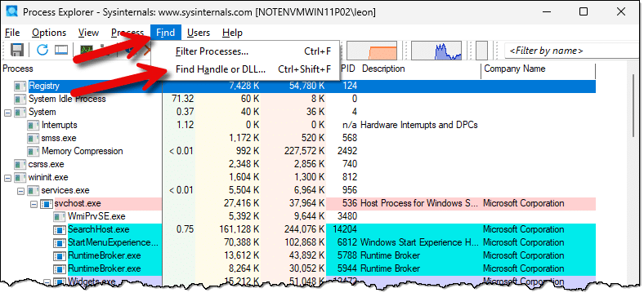The image size is (644, 297).
Task: Collapse the wininit.exe tree node
Action: pos(7,178)
